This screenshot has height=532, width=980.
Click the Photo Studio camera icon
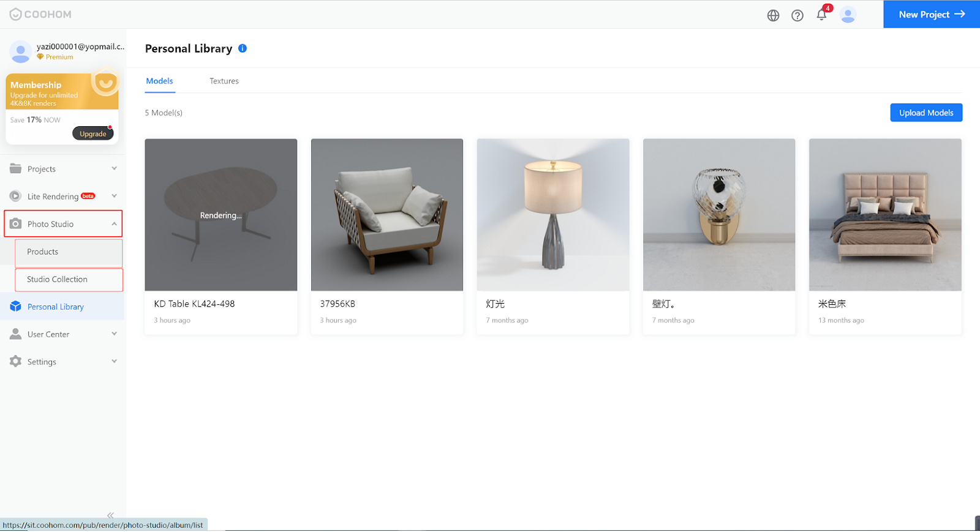pos(15,223)
